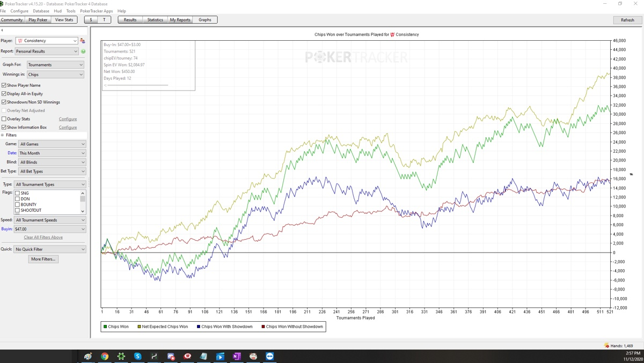Open TeamViewer from the taskbar
This screenshot has width=644, height=363.
point(269,356)
